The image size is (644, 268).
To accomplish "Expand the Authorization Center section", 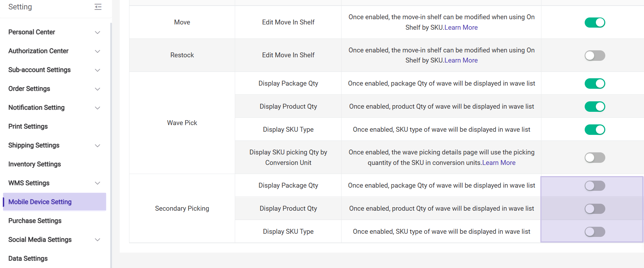I will point(98,51).
